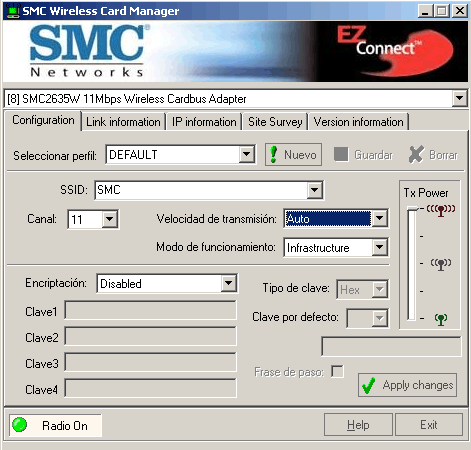
Task: Click the Clave4 key input field
Action: pos(150,388)
